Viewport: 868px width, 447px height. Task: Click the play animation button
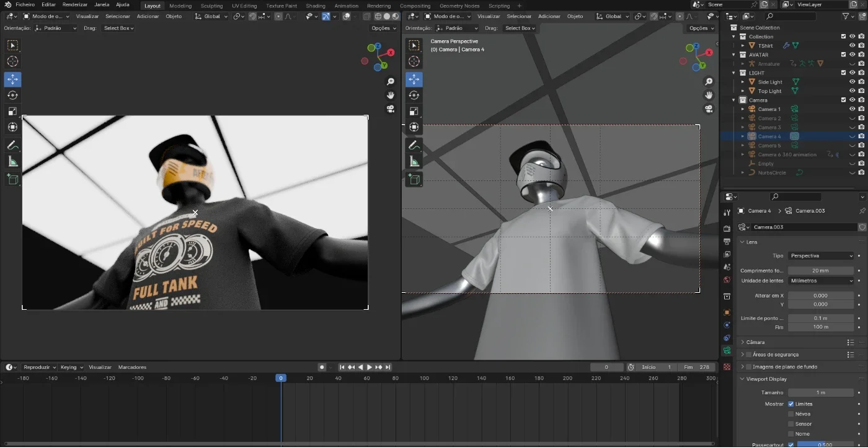point(369,367)
